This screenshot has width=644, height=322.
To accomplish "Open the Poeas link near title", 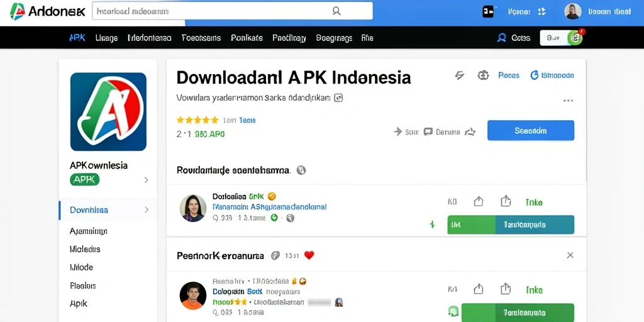I will (509, 75).
